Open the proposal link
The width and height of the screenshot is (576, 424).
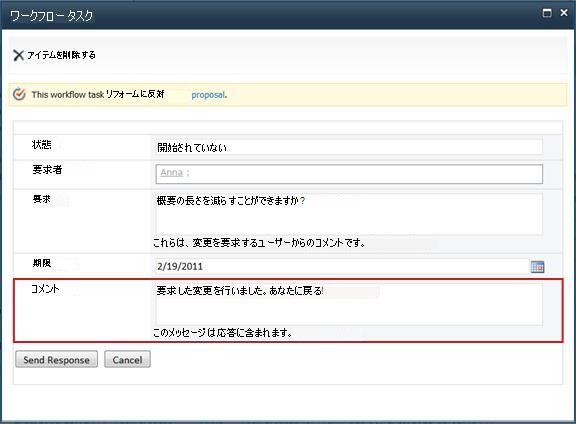point(208,95)
